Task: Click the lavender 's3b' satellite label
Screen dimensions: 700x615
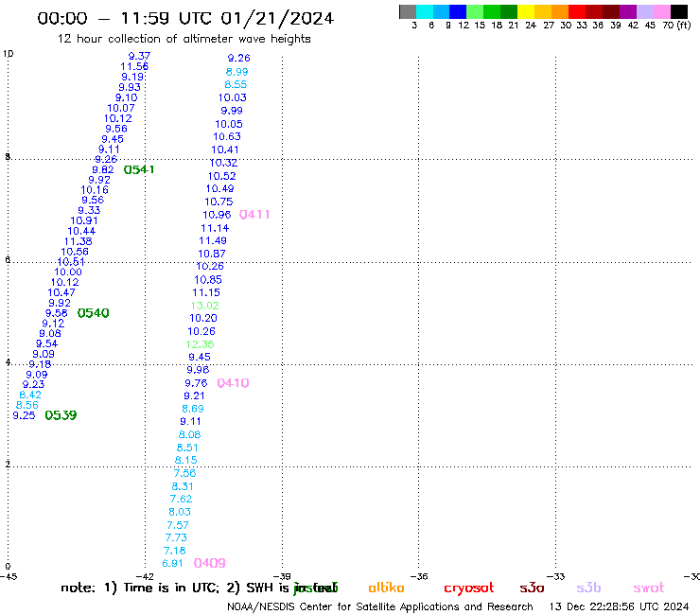Action: coord(588,588)
